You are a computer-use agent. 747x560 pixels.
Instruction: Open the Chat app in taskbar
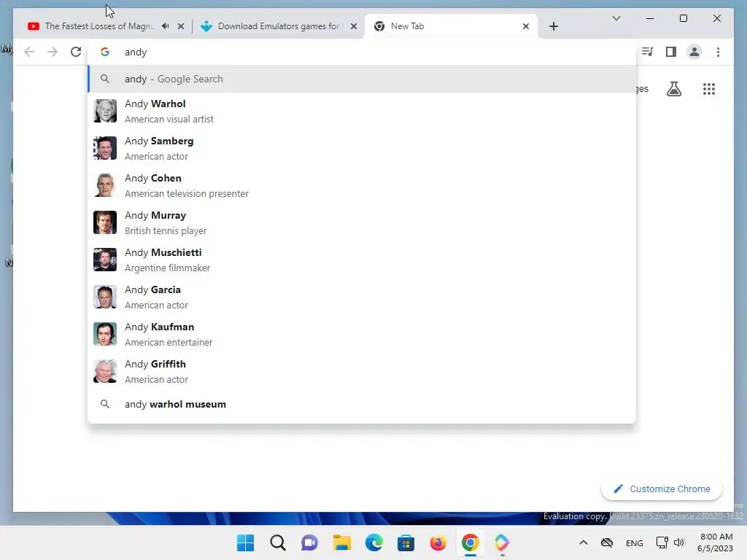tap(309, 542)
